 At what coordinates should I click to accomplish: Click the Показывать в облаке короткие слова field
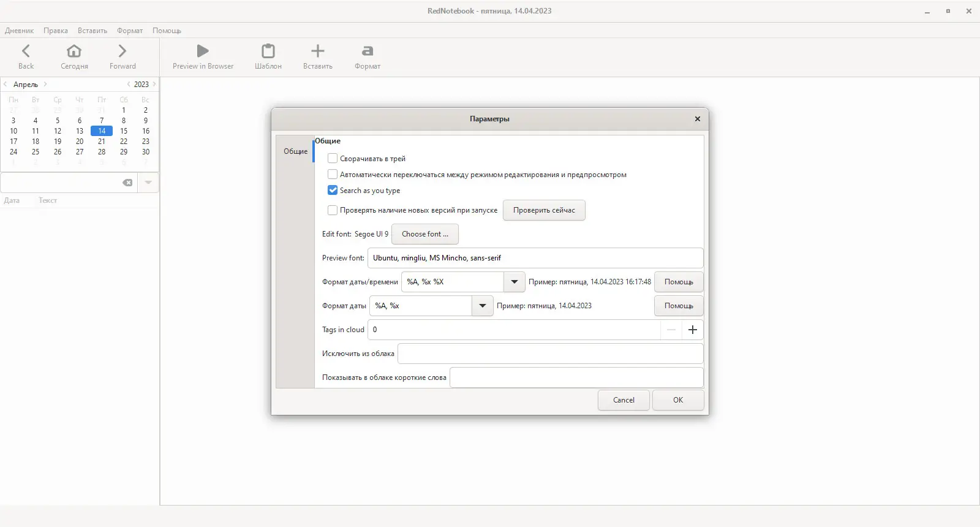576,377
